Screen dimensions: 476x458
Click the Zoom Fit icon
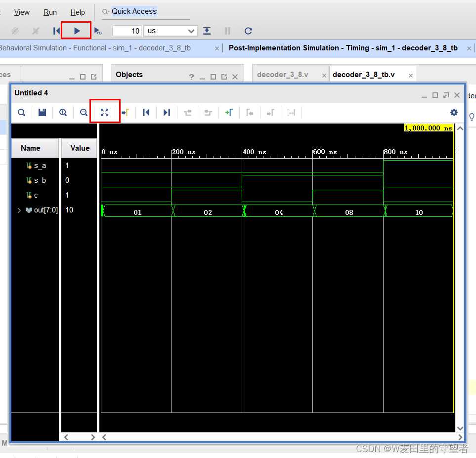point(104,113)
